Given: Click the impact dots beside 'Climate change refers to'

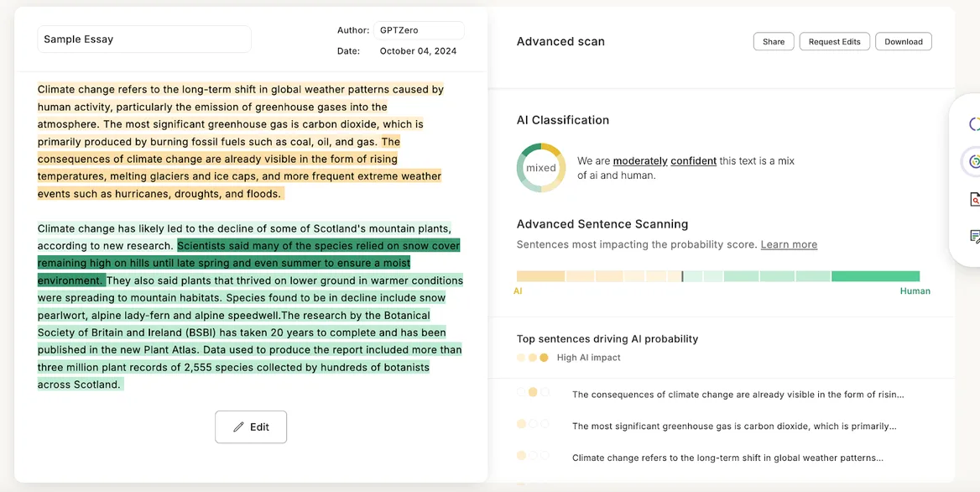Looking at the screenshot, I should 533,455.
